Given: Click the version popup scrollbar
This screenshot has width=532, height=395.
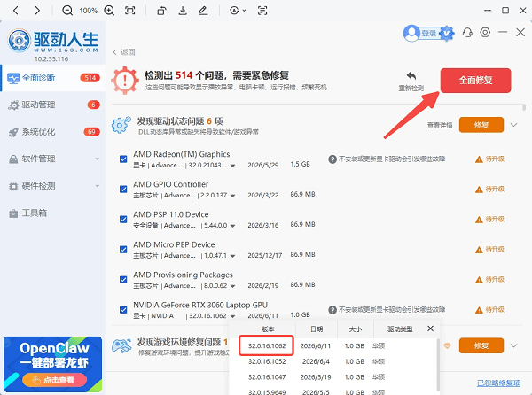Looking at the screenshot, I should (x=438, y=364).
